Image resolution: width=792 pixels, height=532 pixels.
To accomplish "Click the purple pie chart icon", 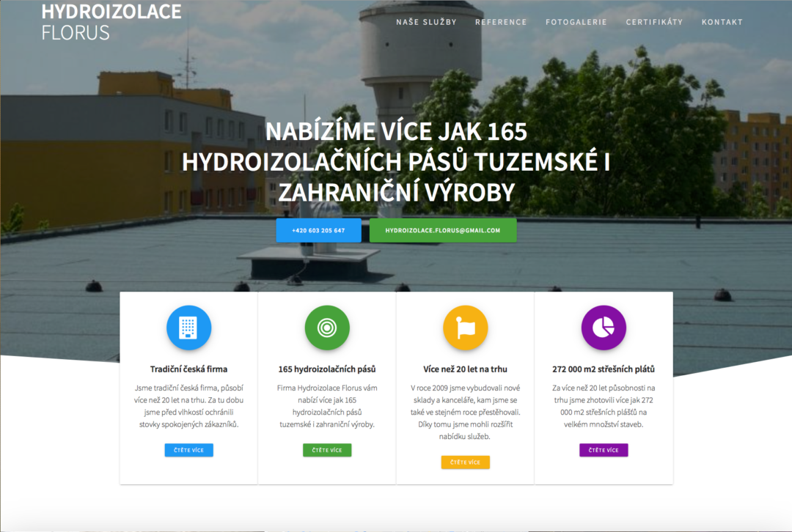I will [x=604, y=328].
